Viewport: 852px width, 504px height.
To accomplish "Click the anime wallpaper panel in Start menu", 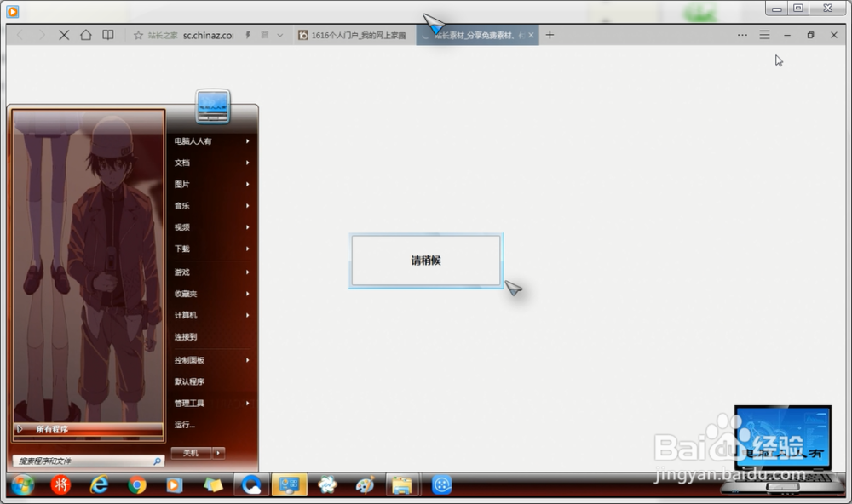I will (88, 266).
